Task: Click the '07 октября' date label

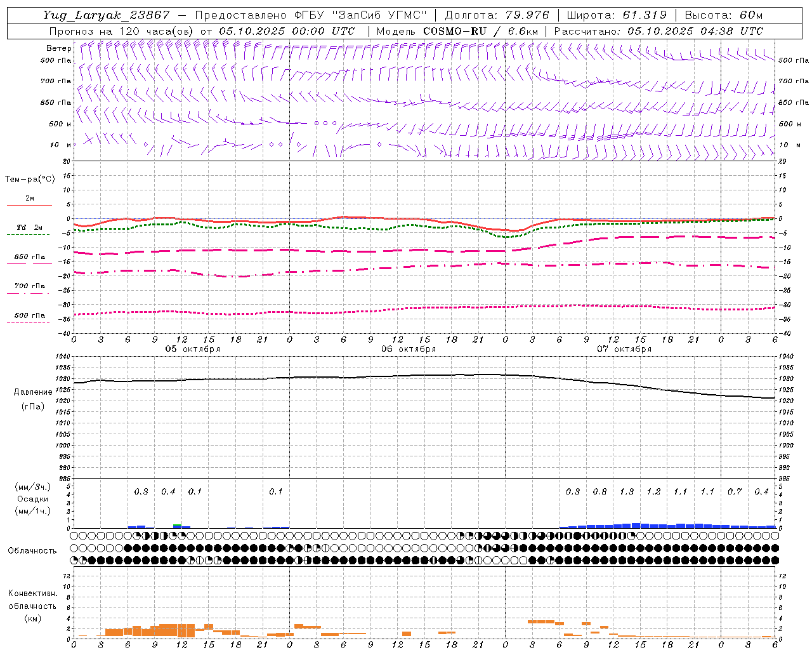Action: [x=624, y=349]
